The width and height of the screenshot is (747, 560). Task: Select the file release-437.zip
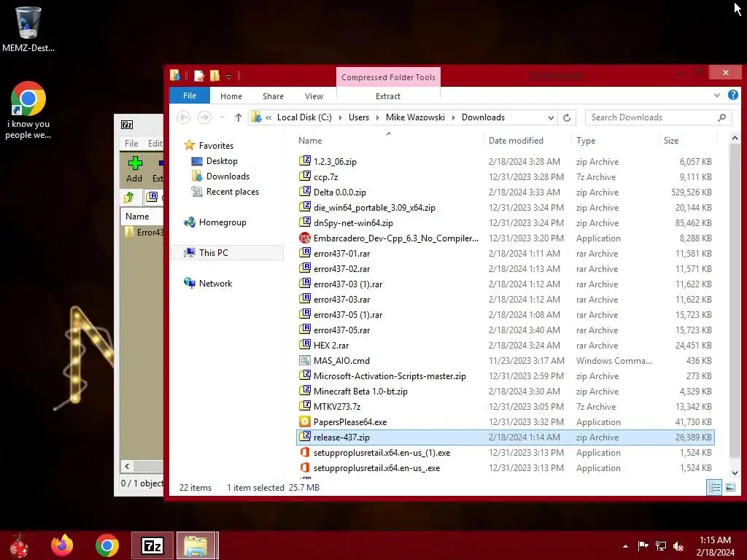click(505, 437)
